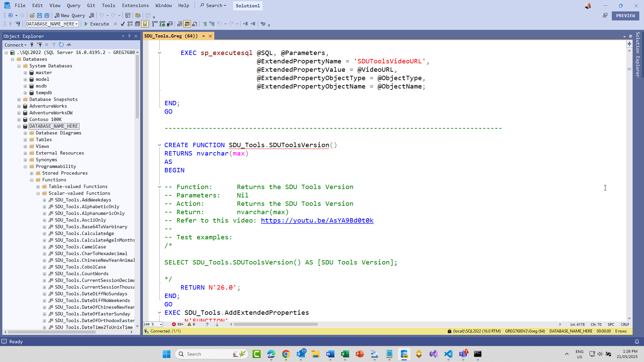Toggle Include Actual Execution Plan
The height and width of the screenshot is (362, 644).
pos(155,24)
